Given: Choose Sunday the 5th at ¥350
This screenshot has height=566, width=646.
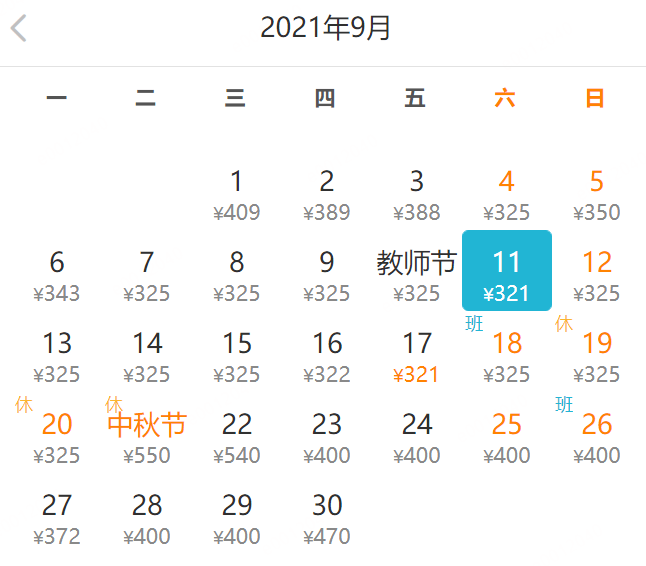Looking at the screenshot, I should click(x=597, y=189).
